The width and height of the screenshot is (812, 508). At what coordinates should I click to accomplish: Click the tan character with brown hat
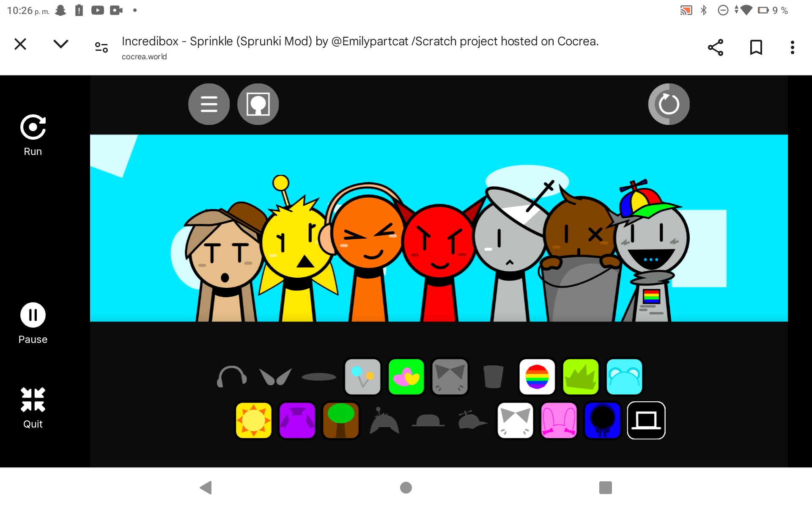click(x=225, y=262)
